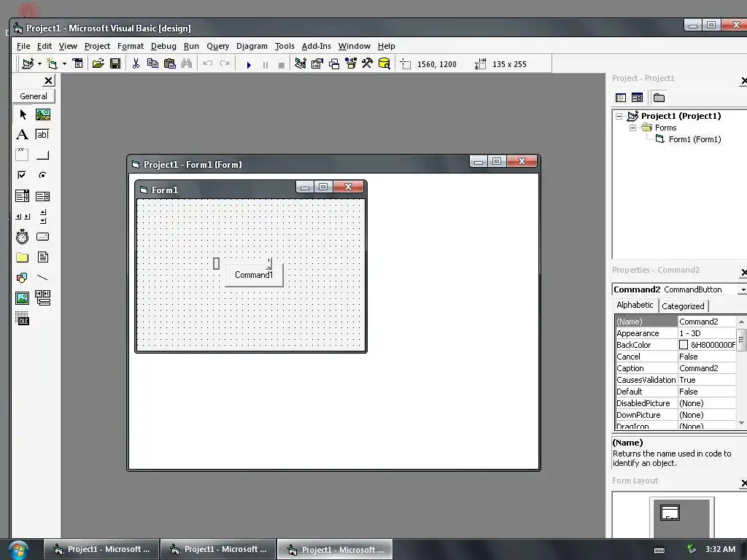Collapse the Project1 tree node
Viewport: 747px width, 560px height.
click(x=619, y=116)
